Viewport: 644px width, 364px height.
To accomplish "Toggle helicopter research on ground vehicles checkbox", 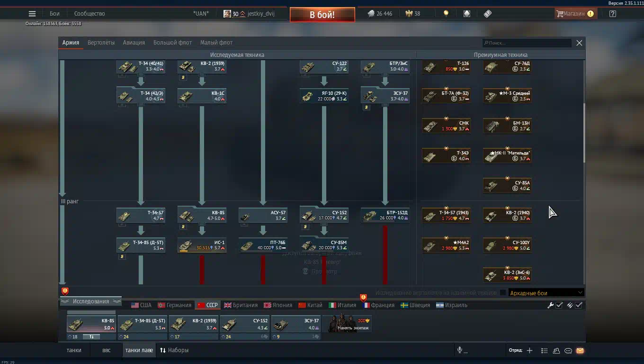I will 503,292.
